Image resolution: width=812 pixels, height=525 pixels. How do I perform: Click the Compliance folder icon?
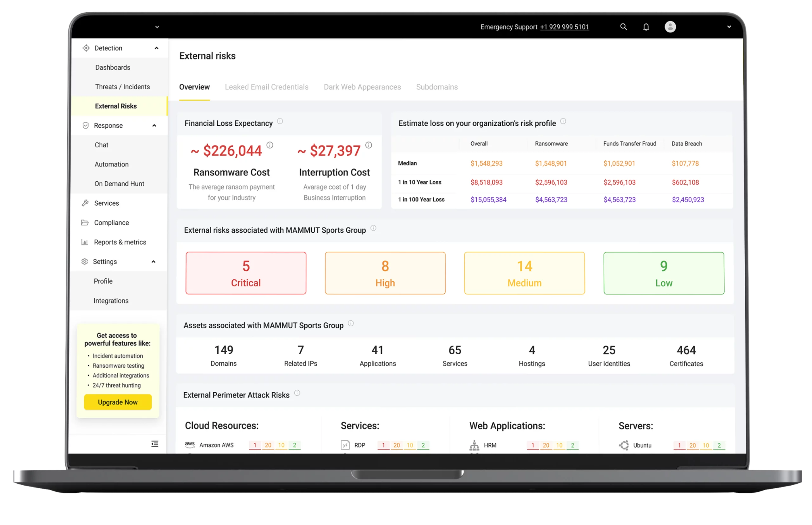84,223
